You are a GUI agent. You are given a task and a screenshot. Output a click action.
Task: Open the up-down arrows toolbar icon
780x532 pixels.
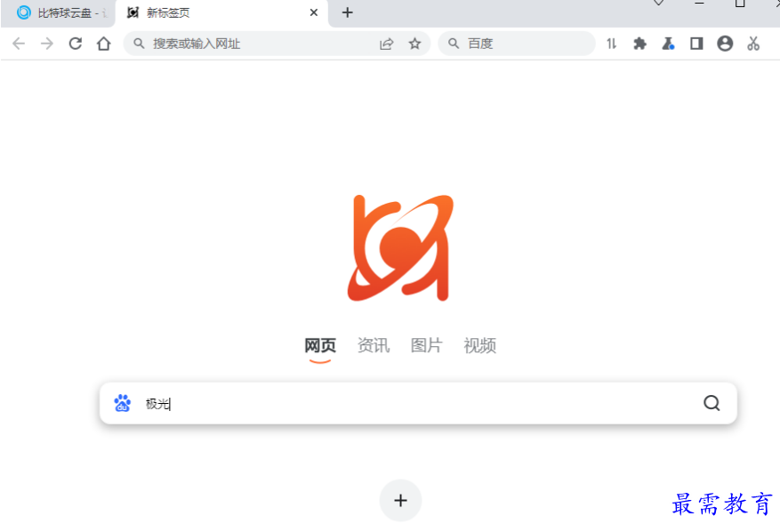pos(611,44)
